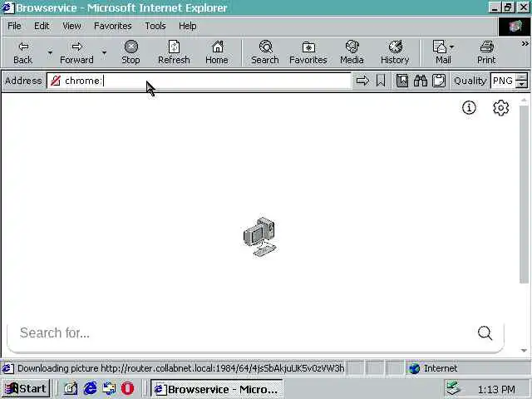Click the bookmarks-panel icon in the address row
The image size is (532, 399).
pyautogui.click(x=402, y=81)
